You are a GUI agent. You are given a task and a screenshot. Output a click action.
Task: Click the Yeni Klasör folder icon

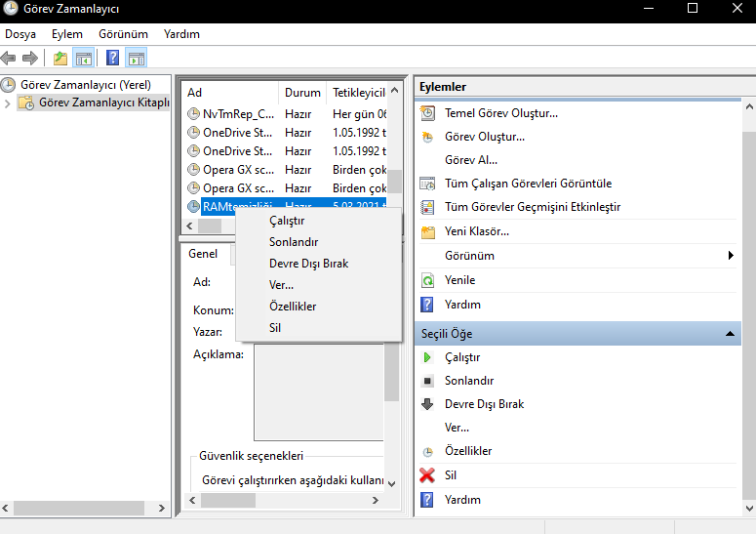pos(427,231)
